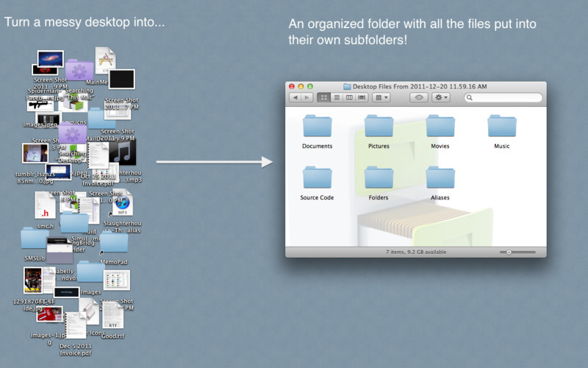The height and width of the screenshot is (368, 588).
Task: Open the item arrangement dropdown
Action: [x=381, y=98]
